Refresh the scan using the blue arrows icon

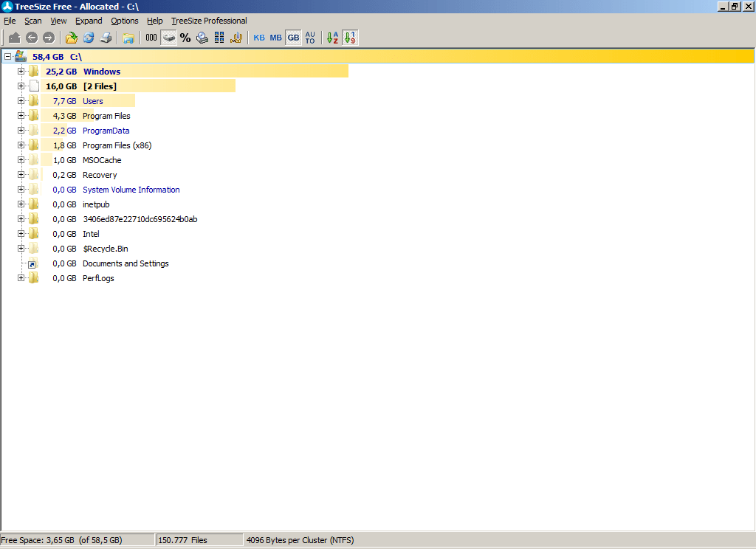(x=89, y=38)
